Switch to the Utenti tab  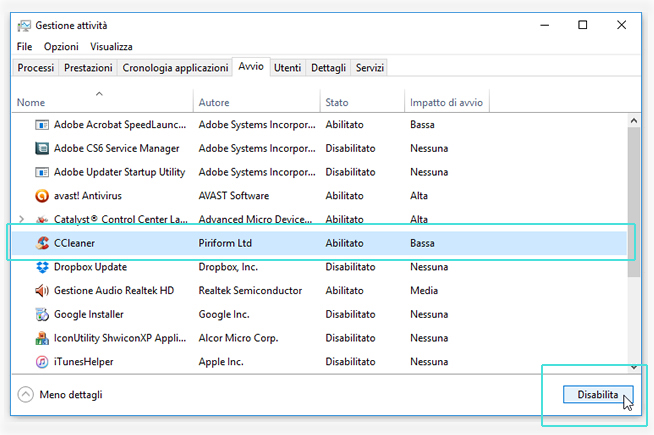click(287, 68)
